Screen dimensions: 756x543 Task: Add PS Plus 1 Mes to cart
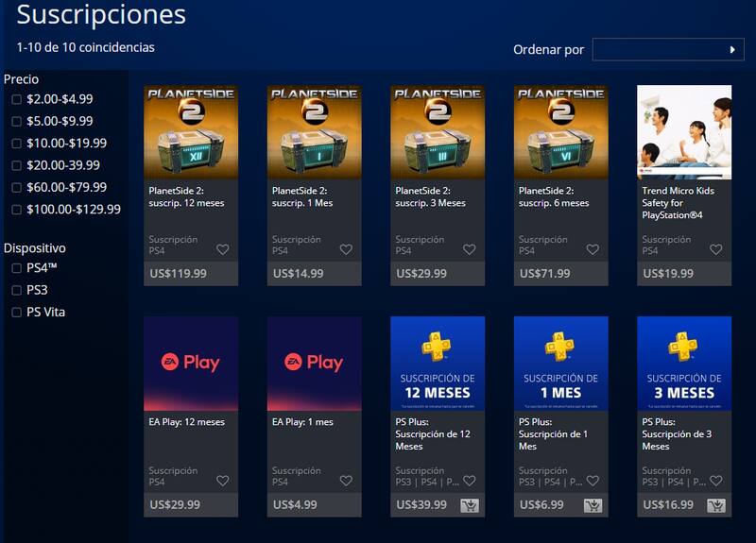593,505
